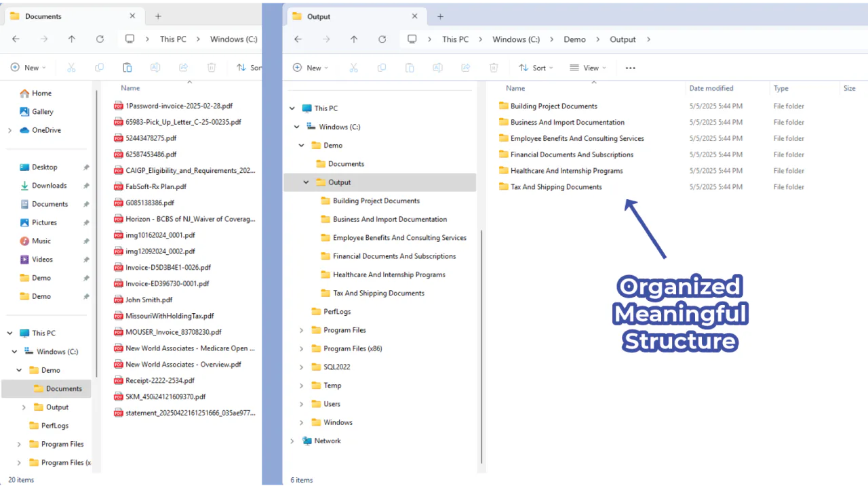Go up one level in Output window
Screen dimensions: 868x488
[354, 39]
